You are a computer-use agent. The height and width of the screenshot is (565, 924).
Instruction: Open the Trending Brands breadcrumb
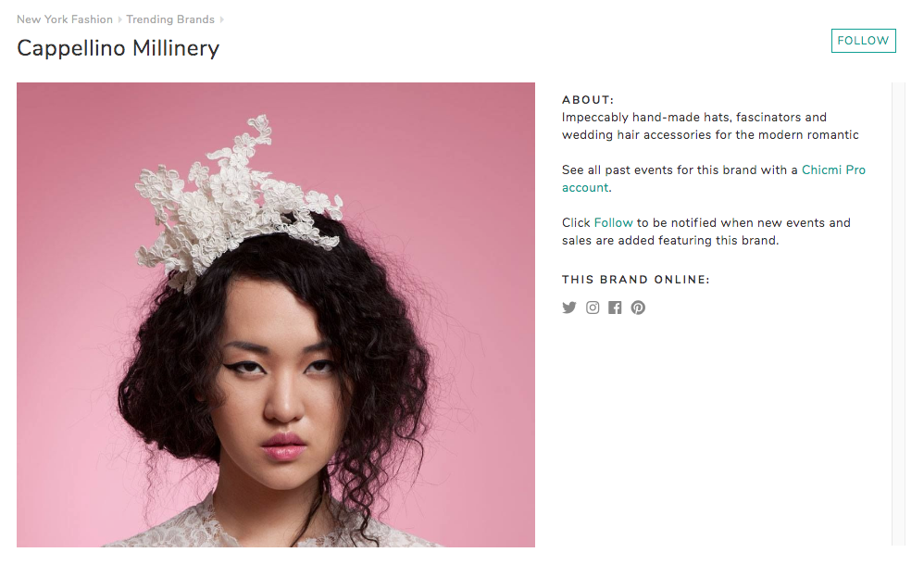click(170, 19)
